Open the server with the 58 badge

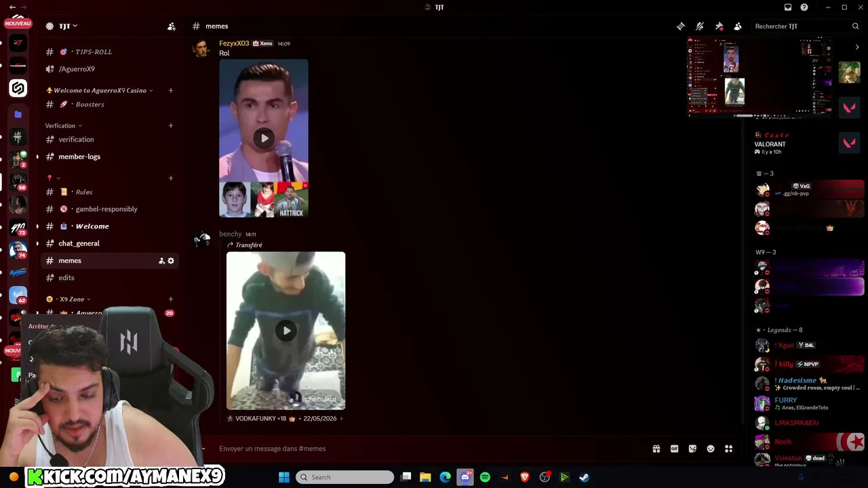[18, 182]
